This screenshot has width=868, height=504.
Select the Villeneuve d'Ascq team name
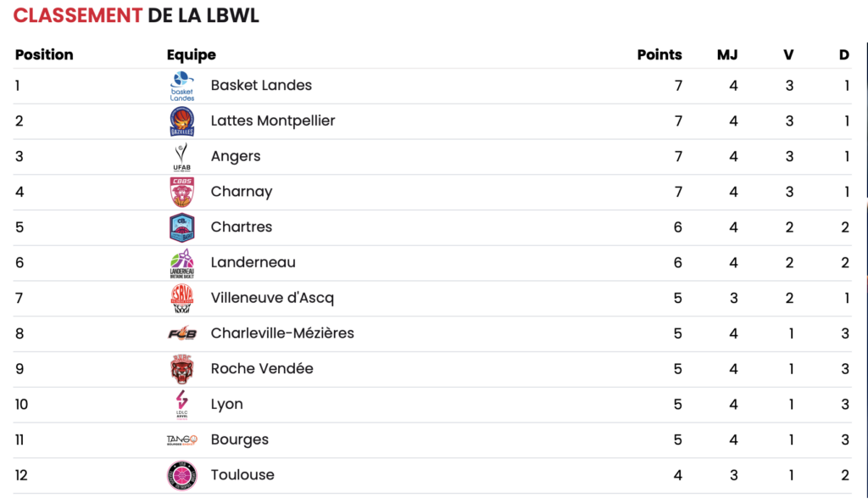pyautogui.click(x=272, y=299)
